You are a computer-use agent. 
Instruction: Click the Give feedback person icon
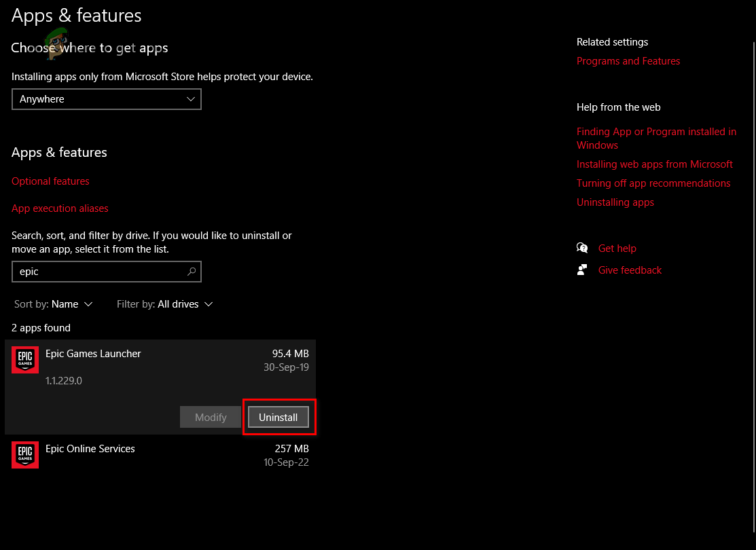(582, 270)
